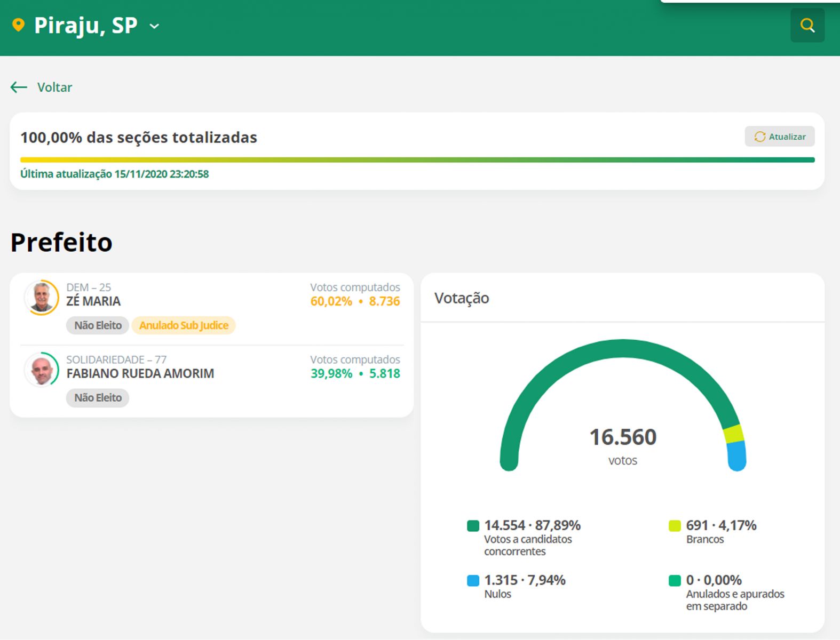
Task: Click the Anulado Sub Judice badge
Action: click(184, 325)
